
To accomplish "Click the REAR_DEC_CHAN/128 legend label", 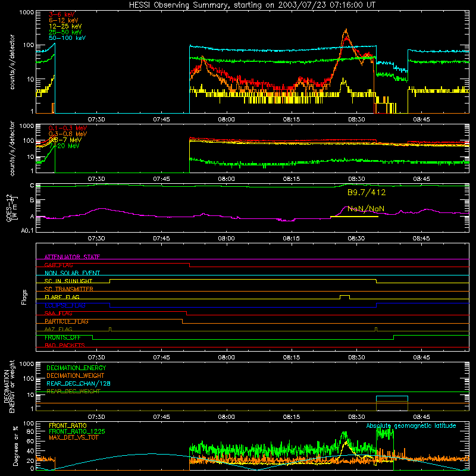I will click(x=79, y=384).
